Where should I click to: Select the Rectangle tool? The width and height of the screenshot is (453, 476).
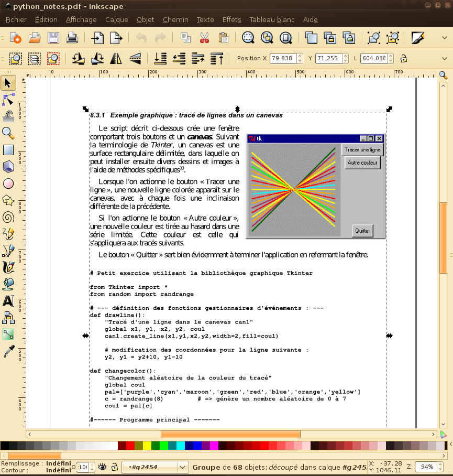[8, 150]
